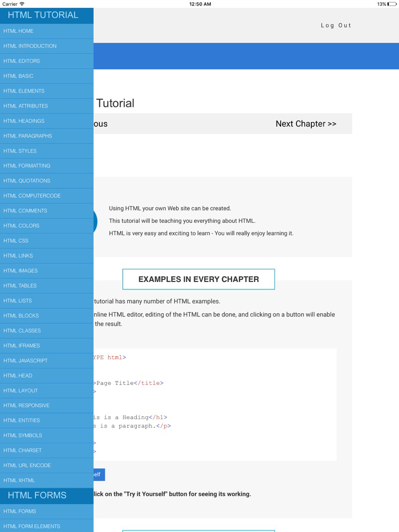Open HTML TABLES lesson
Image resolution: width=399 pixels, height=532 pixels.
coord(46,285)
